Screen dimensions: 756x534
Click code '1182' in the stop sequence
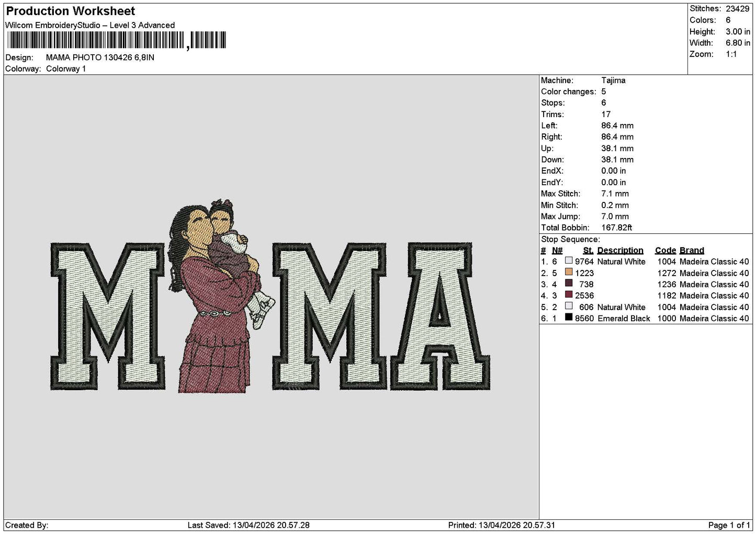click(667, 296)
